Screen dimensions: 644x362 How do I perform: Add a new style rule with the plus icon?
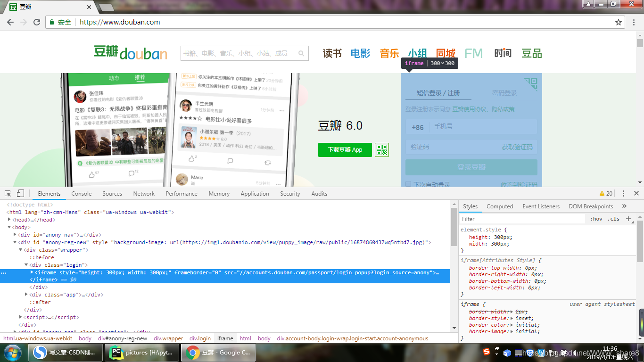point(628,219)
